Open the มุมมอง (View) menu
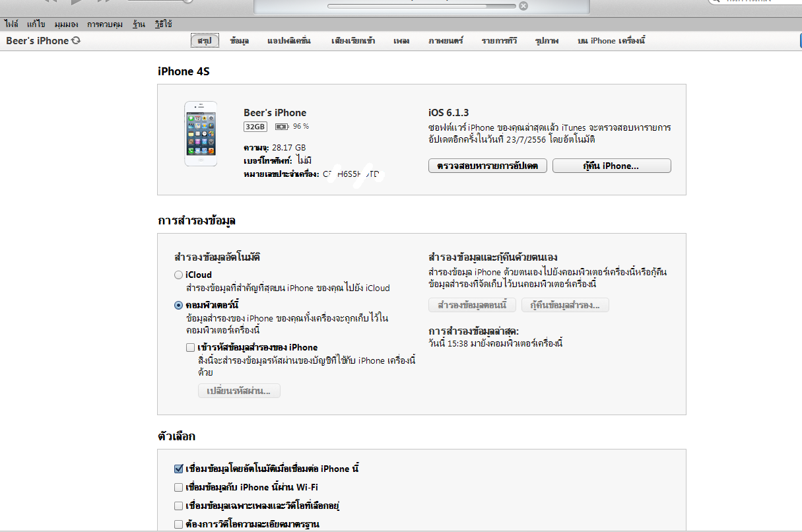The height and width of the screenshot is (532, 802). tap(67, 24)
